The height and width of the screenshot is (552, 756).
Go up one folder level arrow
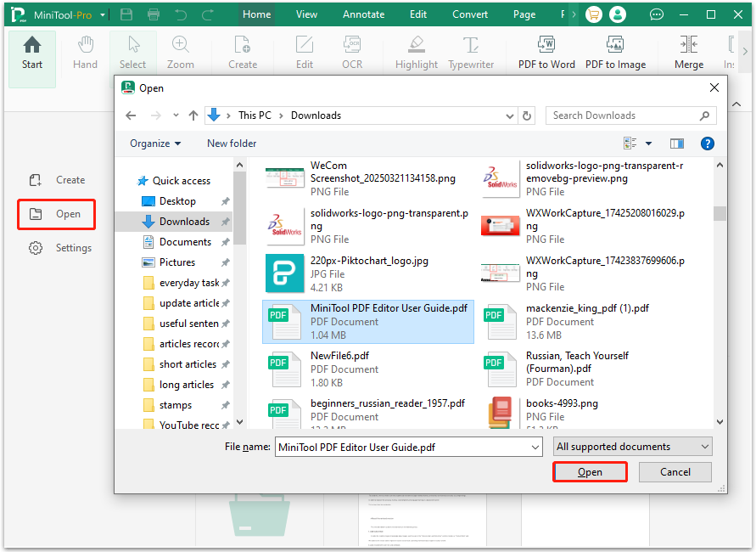tap(193, 115)
